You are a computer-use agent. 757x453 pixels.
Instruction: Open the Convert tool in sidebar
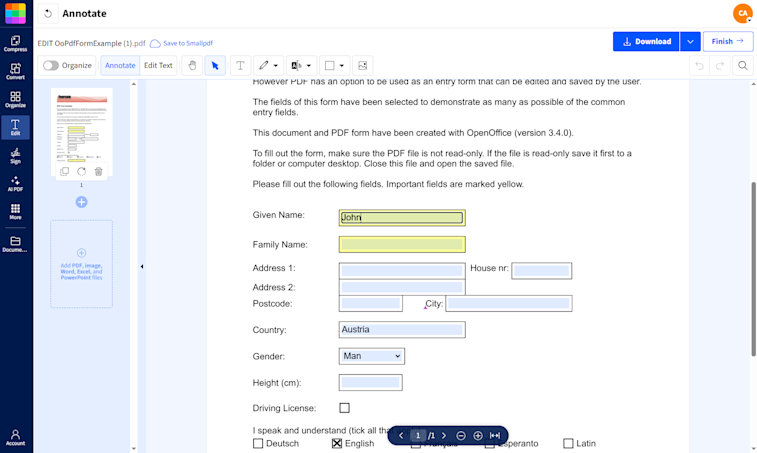(15, 71)
